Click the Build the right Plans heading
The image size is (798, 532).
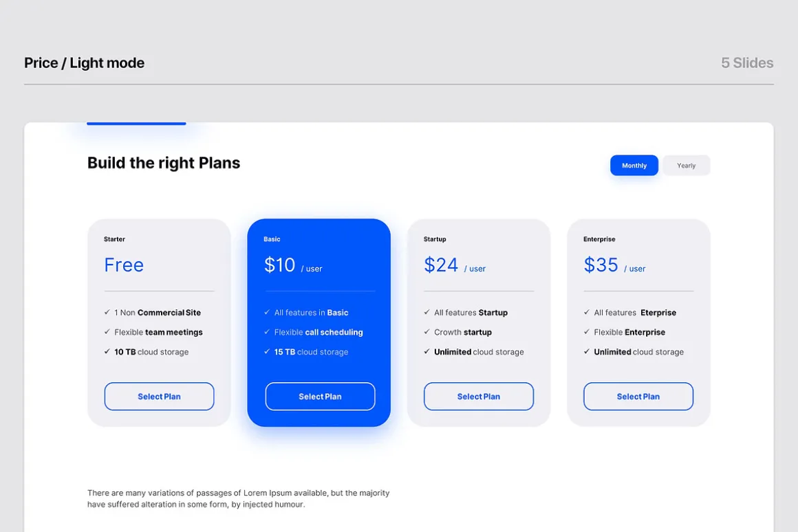[x=163, y=163]
